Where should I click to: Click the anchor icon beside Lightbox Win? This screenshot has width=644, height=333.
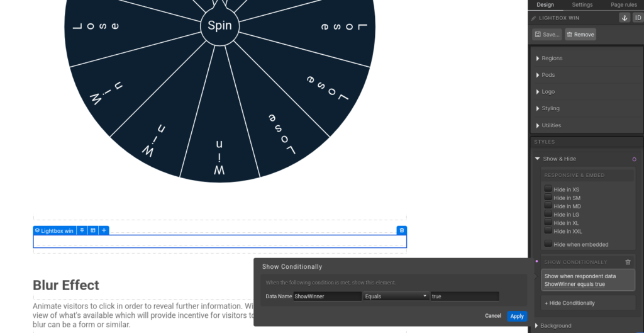coord(625,18)
